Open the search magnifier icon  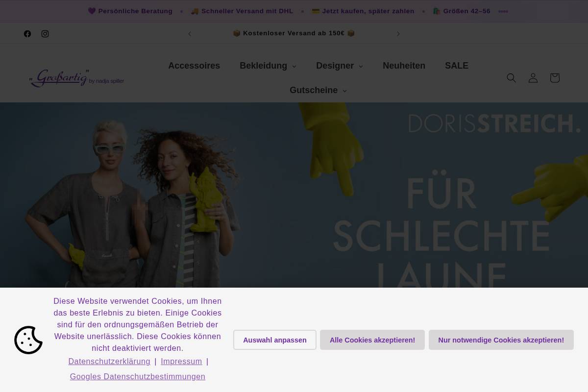(x=512, y=78)
